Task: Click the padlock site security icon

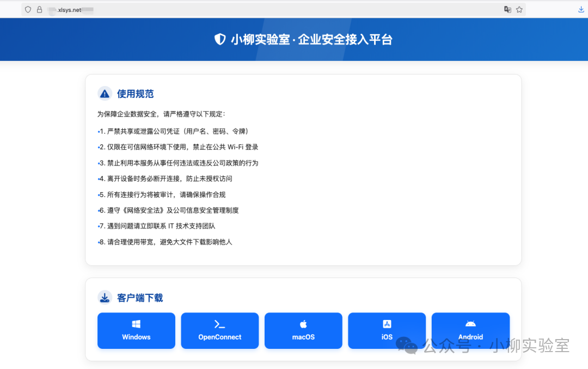Action: point(39,9)
